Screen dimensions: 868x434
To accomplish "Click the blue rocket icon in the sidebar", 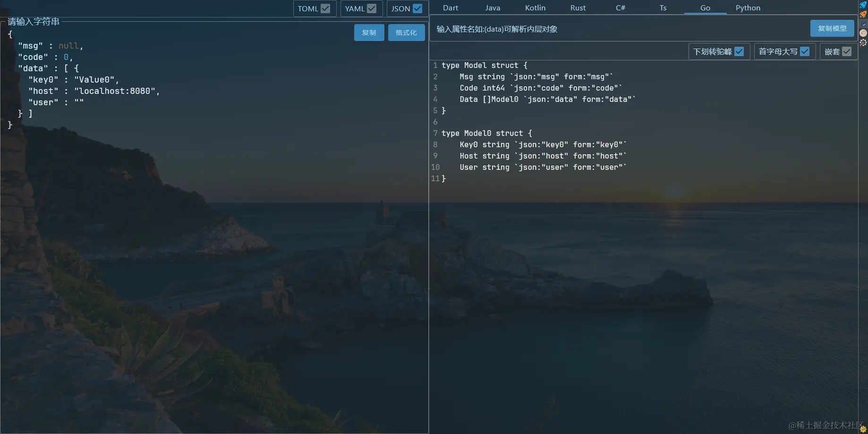I will point(863,5).
